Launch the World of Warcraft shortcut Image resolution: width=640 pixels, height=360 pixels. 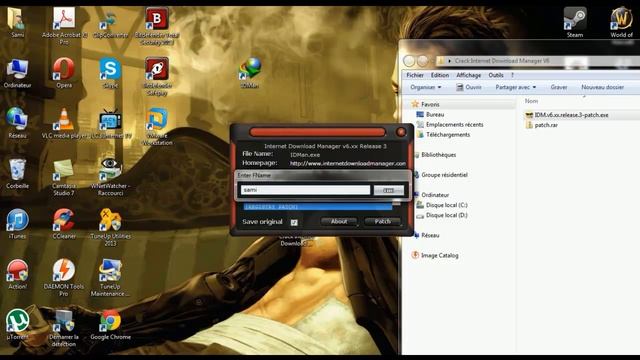621,23
